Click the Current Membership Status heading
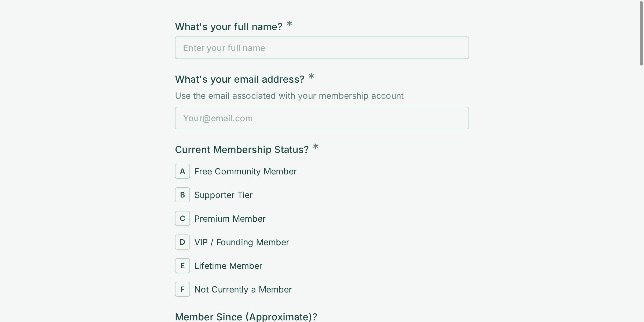 242,149
